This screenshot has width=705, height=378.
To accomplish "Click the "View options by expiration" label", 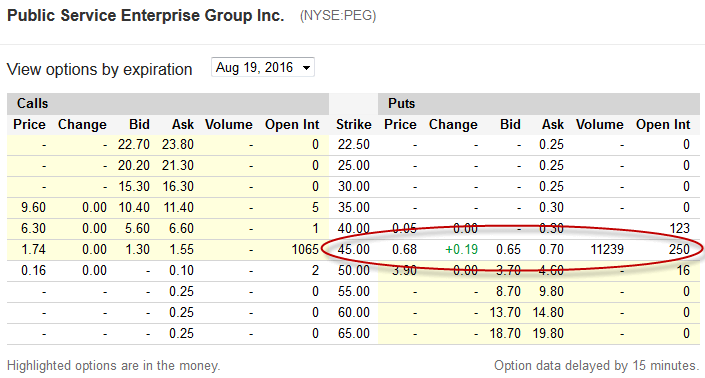I will [x=100, y=70].
